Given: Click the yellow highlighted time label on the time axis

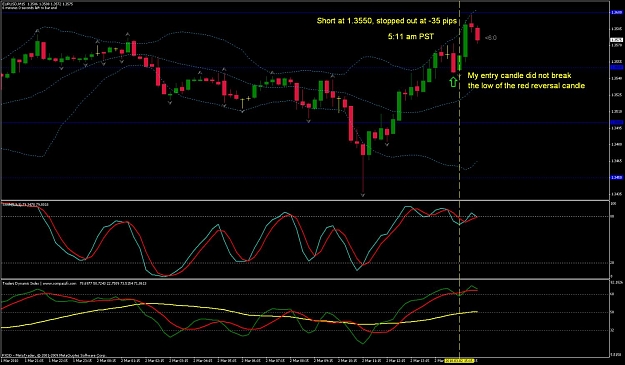Looking at the screenshot, I should click(x=460, y=361).
